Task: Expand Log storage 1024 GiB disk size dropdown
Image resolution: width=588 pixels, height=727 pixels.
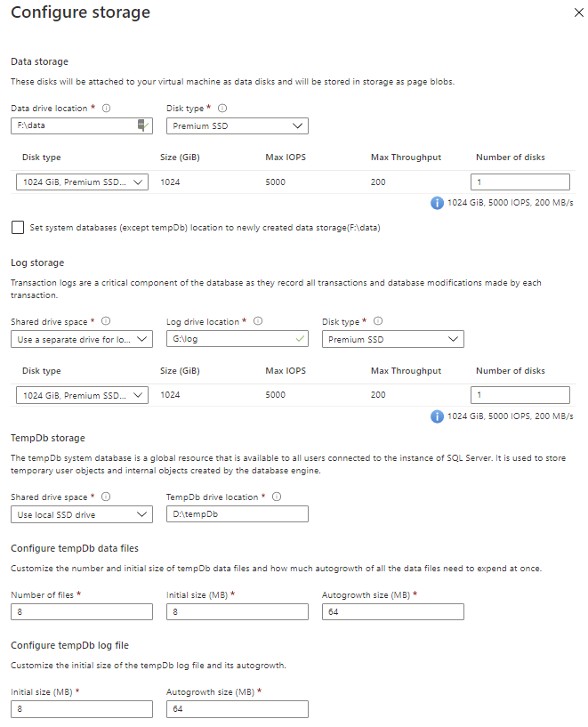Action: tap(82, 395)
